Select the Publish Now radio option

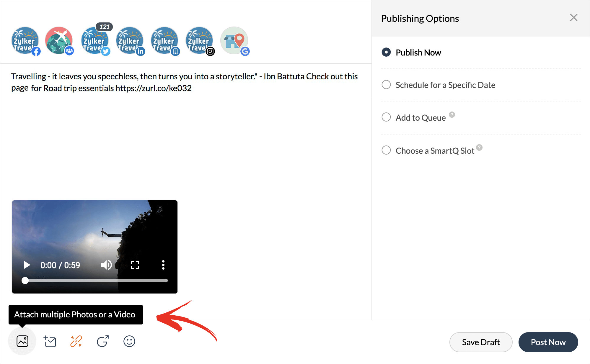pyautogui.click(x=386, y=53)
